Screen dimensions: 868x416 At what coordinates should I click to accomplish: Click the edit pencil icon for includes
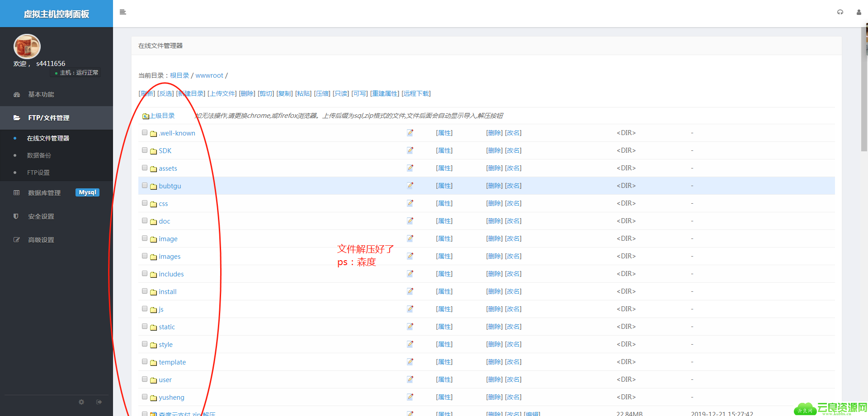click(x=410, y=274)
